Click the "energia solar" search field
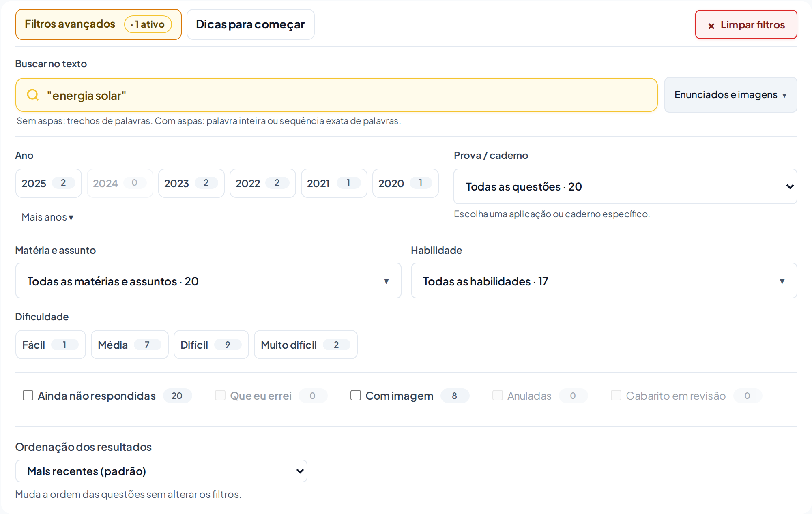The height and width of the screenshot is (514, 812). click(336, 95)
